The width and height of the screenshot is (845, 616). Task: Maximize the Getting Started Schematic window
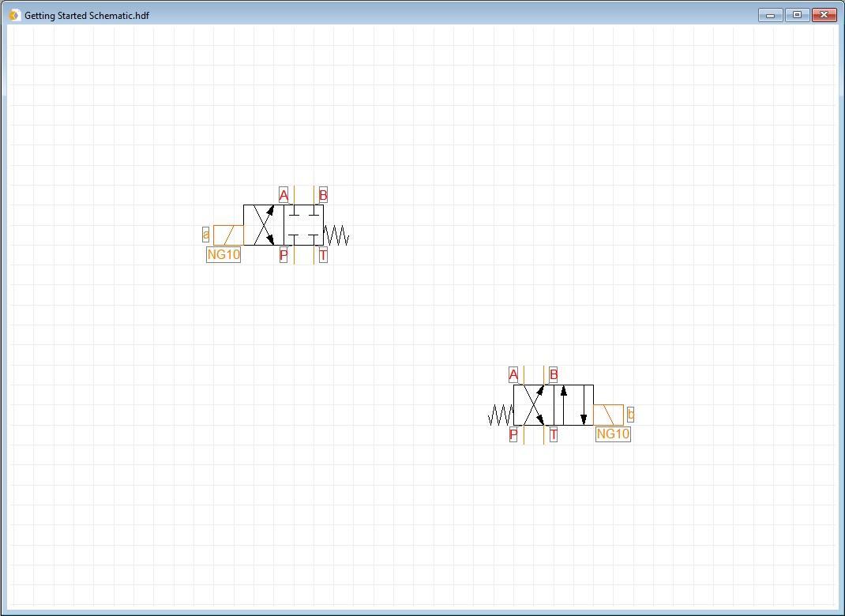[797, 15]
